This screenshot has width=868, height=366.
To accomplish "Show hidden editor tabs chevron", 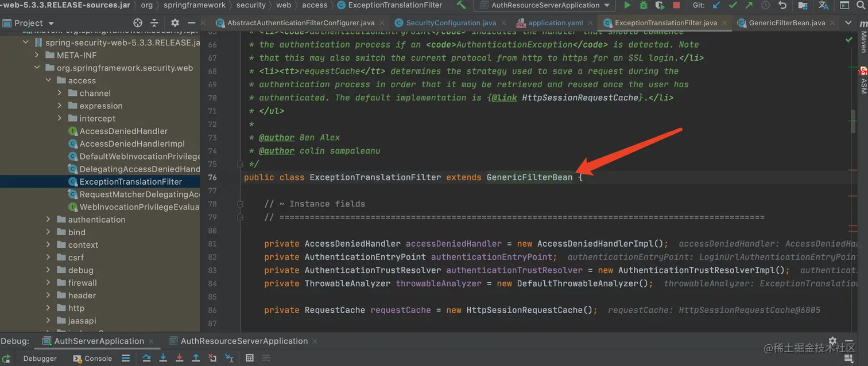I will click(848, 23).
